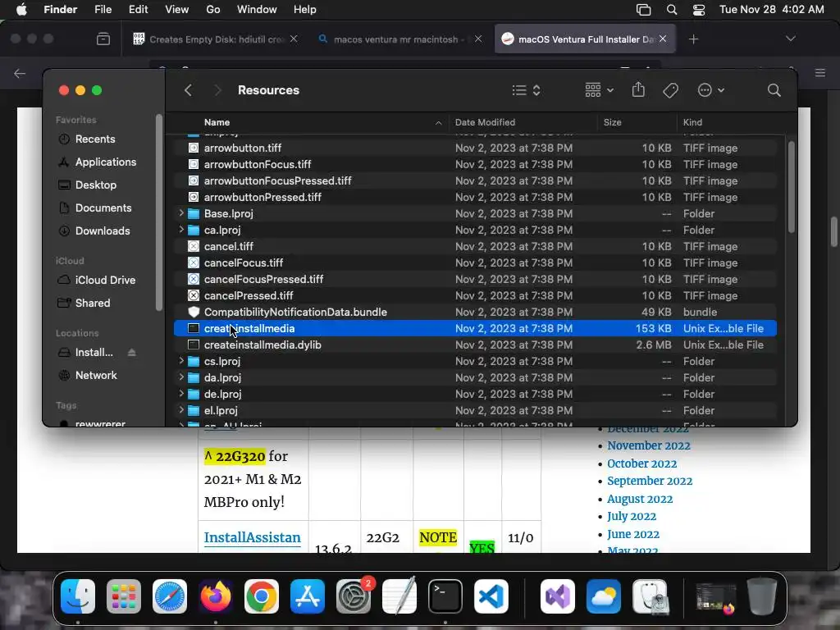Open Downloads in the Finder sidebar
840x630 pixels.
[103, 231]
